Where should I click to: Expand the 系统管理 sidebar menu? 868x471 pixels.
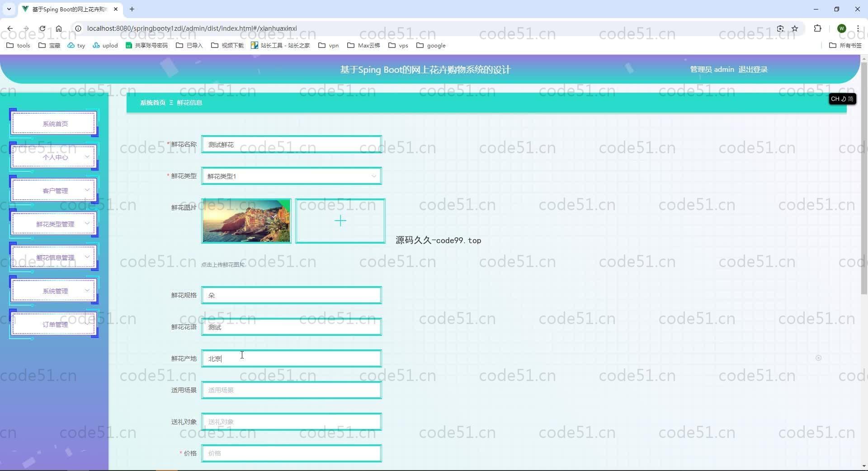coord(54,291)
